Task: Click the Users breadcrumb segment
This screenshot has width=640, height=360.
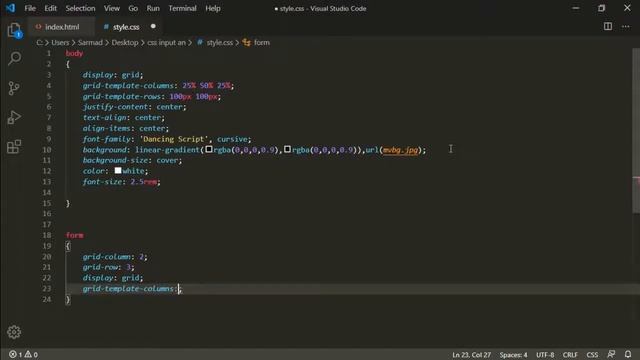Action: 60,42
